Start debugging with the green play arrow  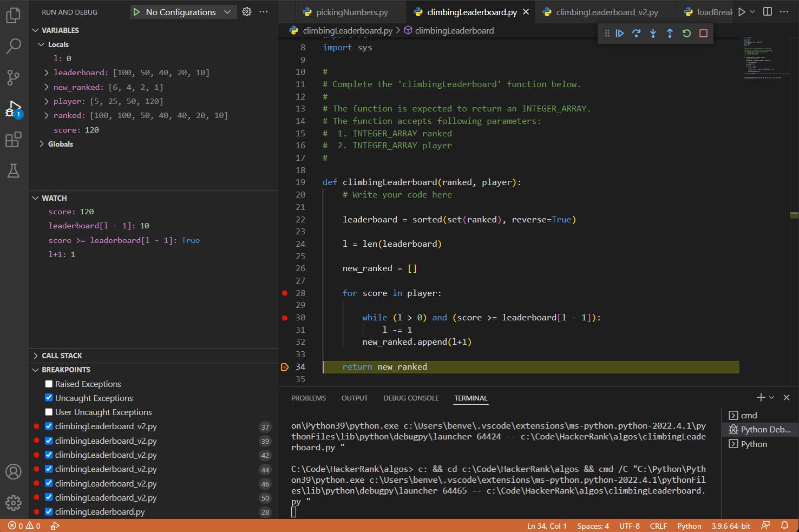[x=136, y=12]
